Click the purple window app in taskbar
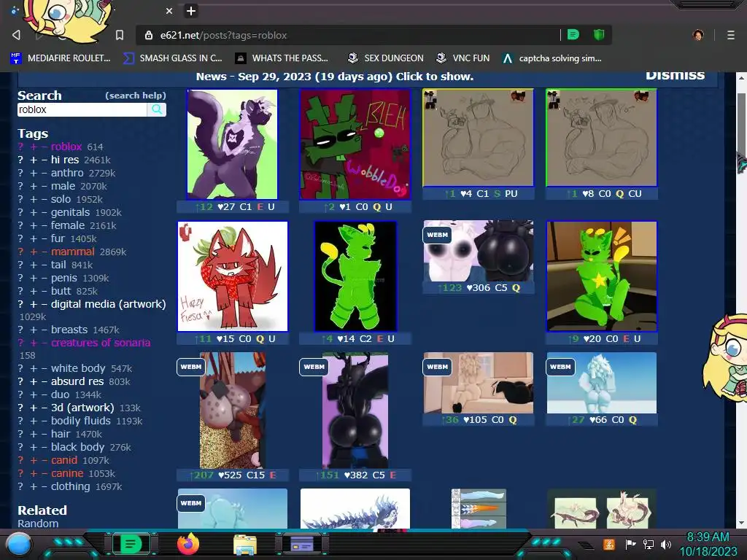Image resolution: width=747 pixels, height=560 pixels. tap(302, 544)
